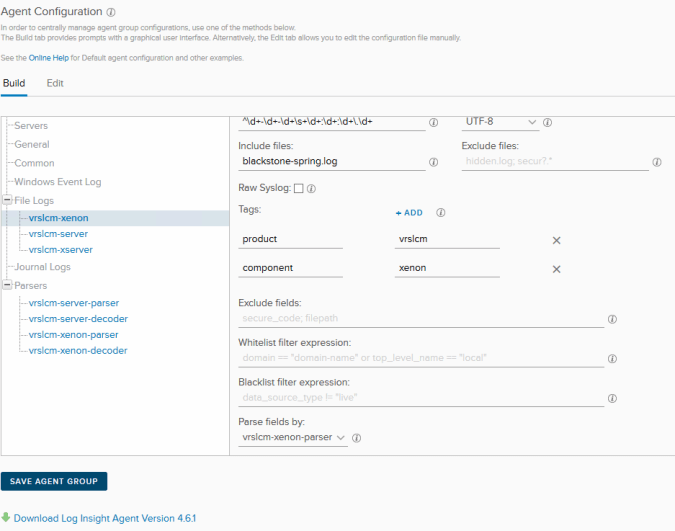
Task: Click info icon beside Exclude files field
Action: pos(656,161)
